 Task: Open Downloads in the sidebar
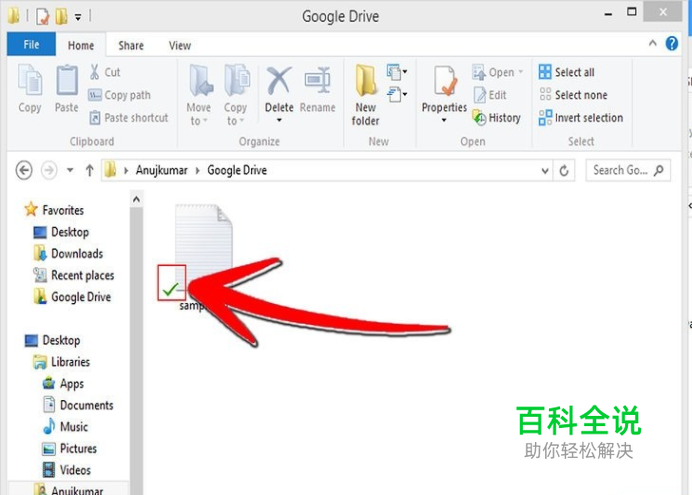[x=68, y=254]
